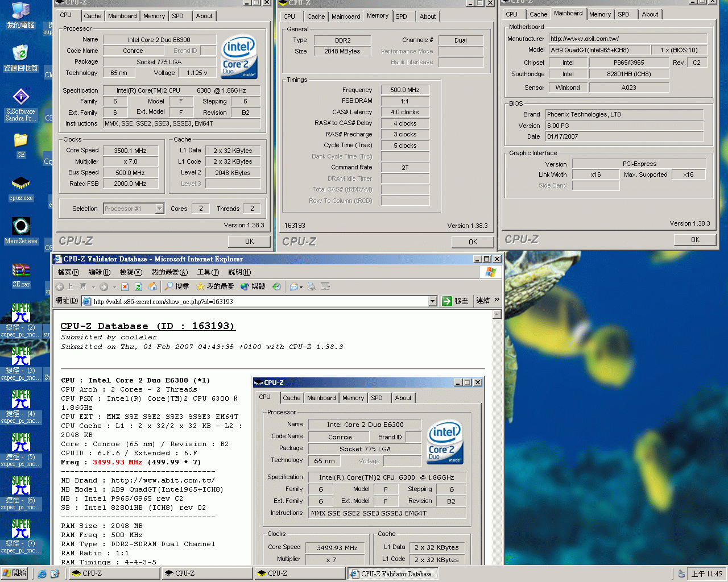Screen dimensions: 728x582
Task: Switch to Cache tab in first CPU-Z window
Action: click(93, 16)
